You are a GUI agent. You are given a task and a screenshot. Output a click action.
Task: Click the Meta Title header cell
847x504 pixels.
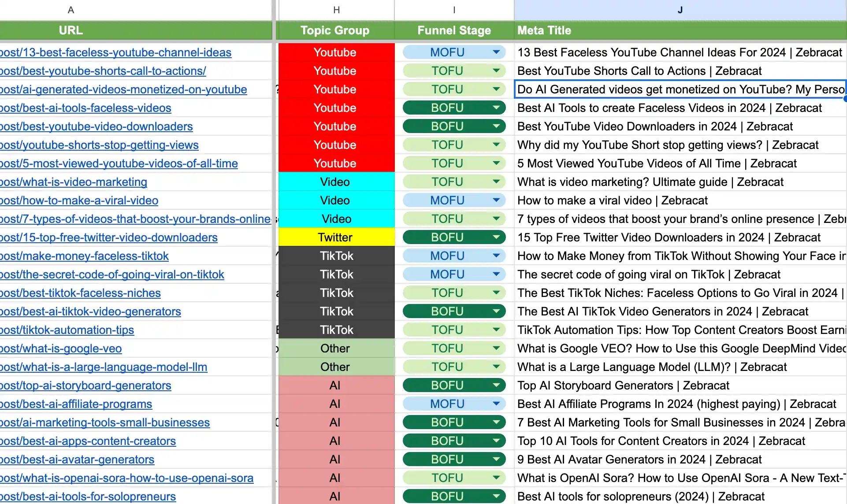[544, 30]
